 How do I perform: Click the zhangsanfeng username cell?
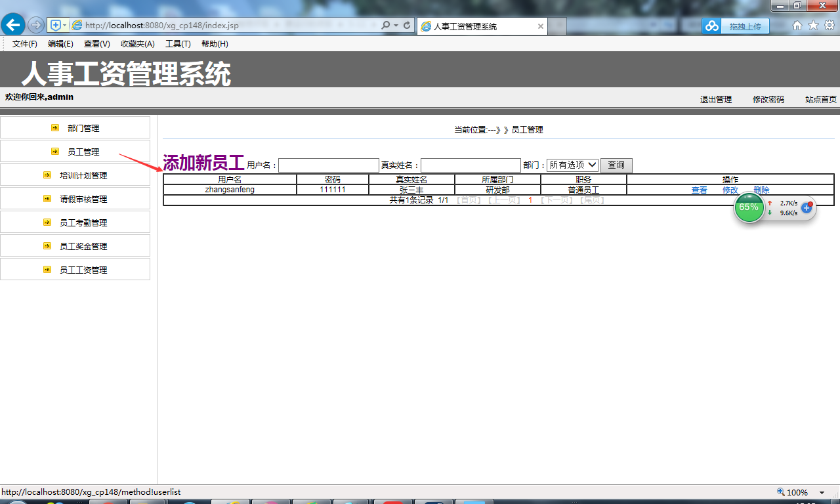[230, 190]
